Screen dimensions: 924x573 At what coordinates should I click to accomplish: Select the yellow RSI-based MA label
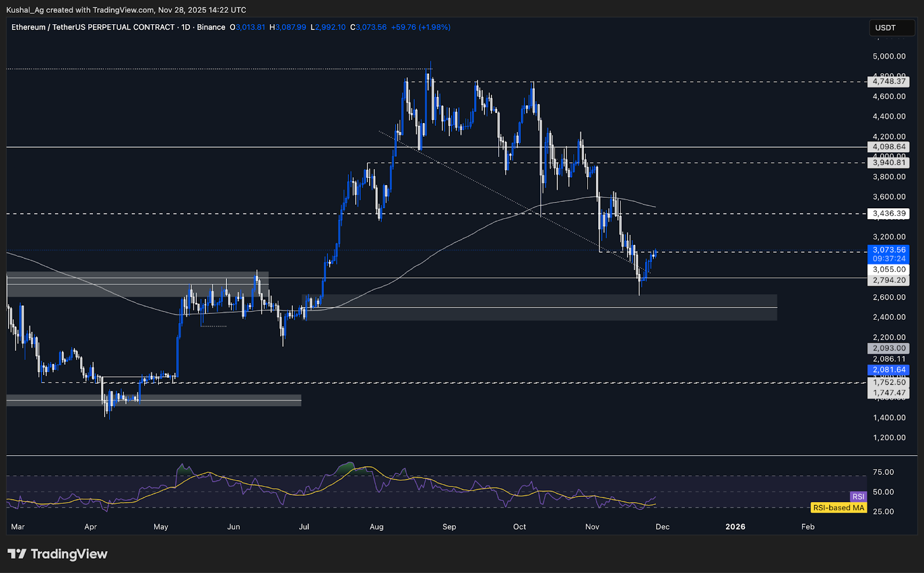pos(839,508)
